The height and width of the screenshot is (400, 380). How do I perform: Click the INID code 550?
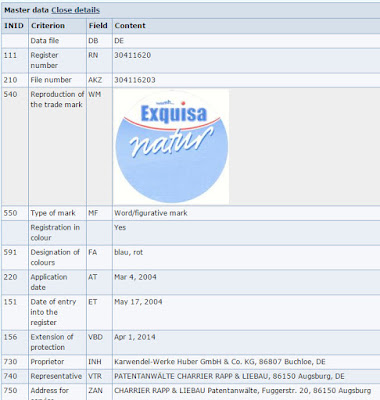pos(10,213)
